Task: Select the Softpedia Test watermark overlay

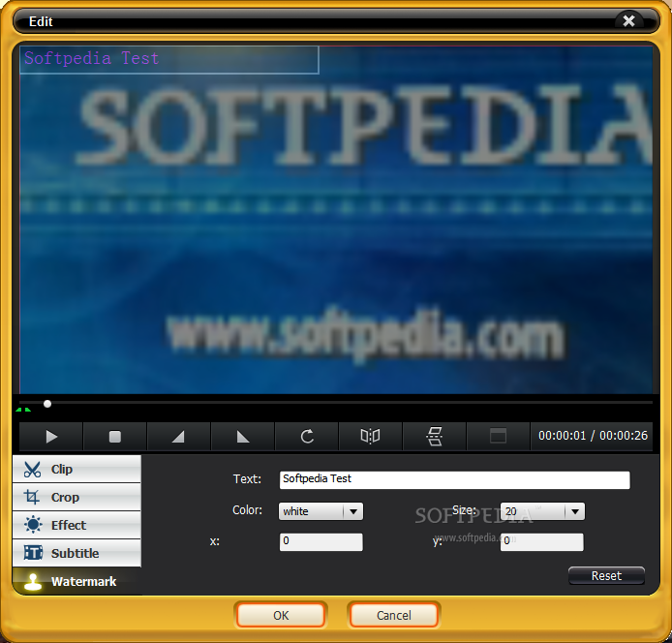Action: tap(169, 60)
